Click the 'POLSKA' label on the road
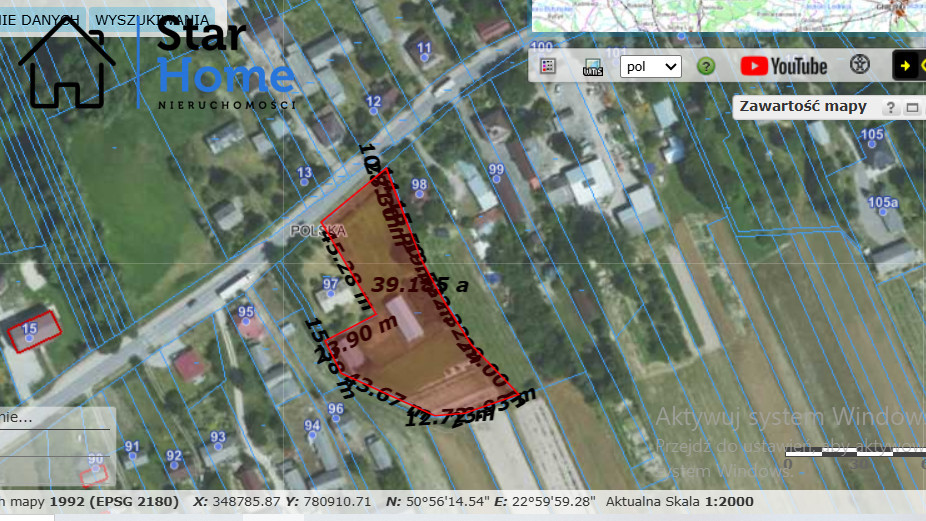This screenshot has width=926, height=521. point(318,231)
